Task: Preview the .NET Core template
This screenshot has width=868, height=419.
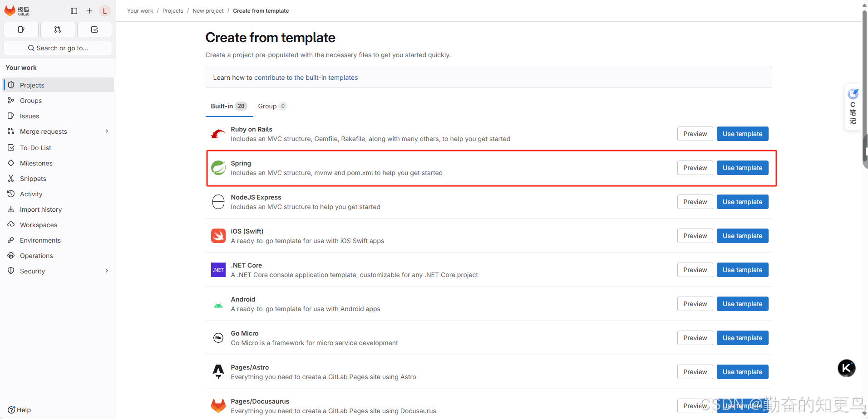Action: point(695,270)
